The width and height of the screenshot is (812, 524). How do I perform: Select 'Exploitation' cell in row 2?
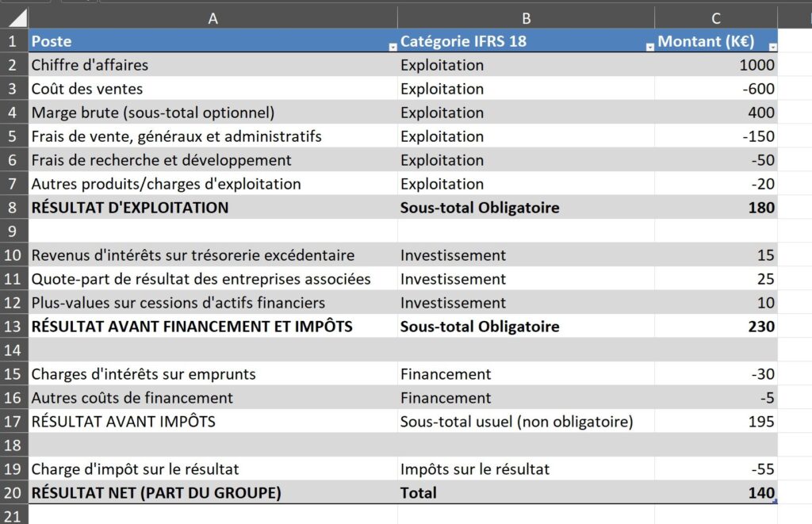pos(527,65)
